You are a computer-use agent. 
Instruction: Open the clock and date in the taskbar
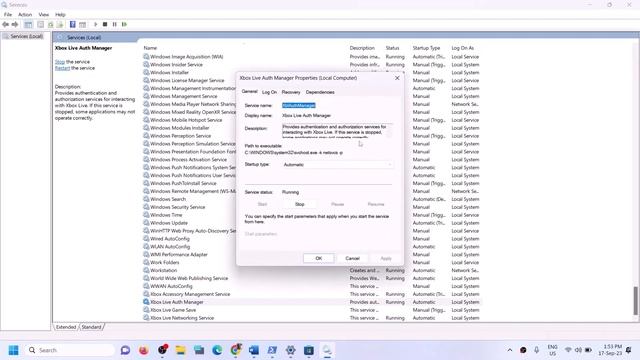click(610, 350)
